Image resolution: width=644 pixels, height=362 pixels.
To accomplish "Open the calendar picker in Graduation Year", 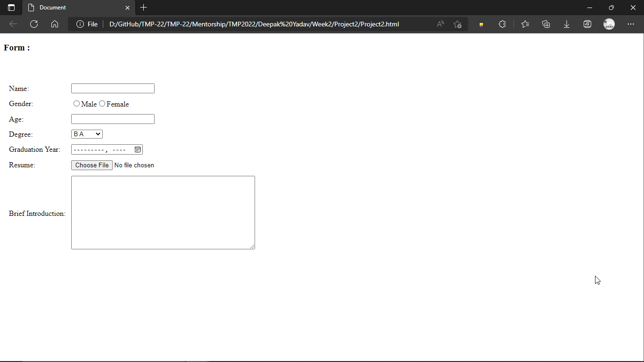I will (138, 149).
